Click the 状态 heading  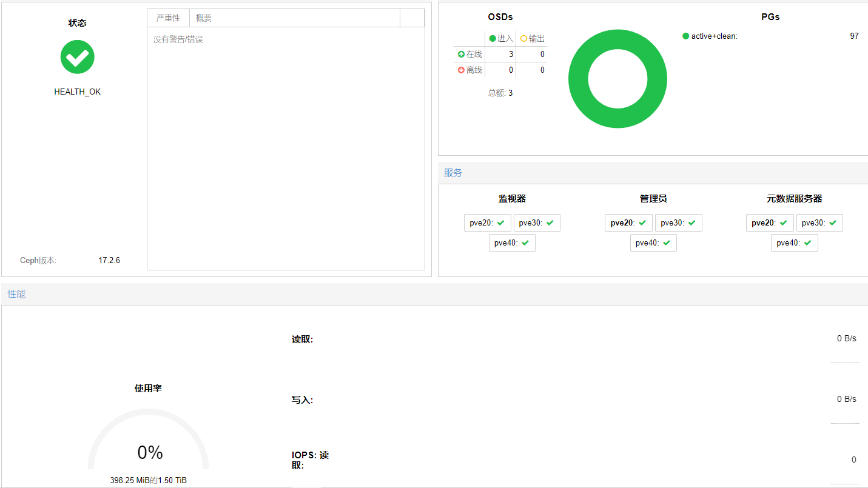(x=78, y=23)
